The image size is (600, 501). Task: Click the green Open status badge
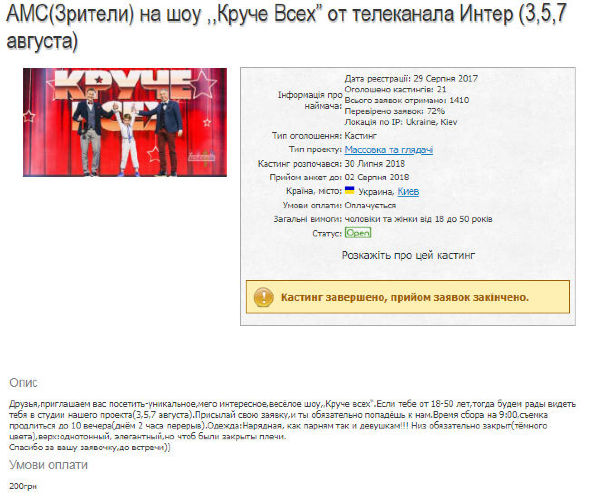358,233
